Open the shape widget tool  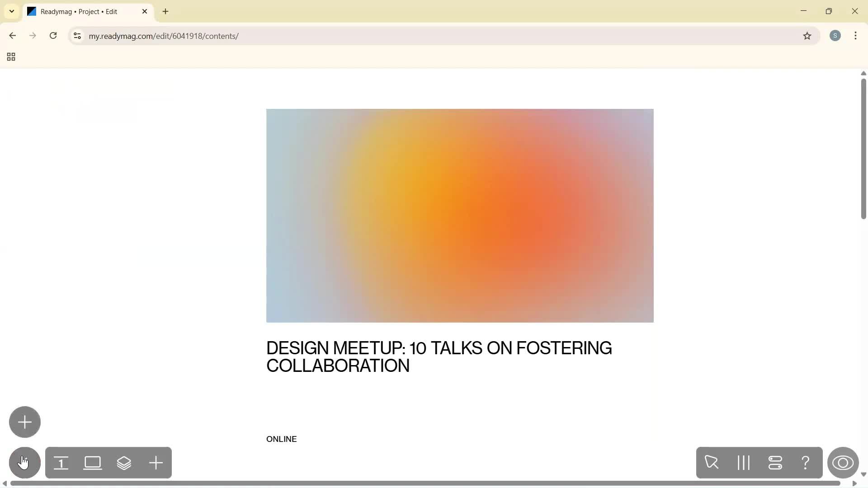pos(93,463)
